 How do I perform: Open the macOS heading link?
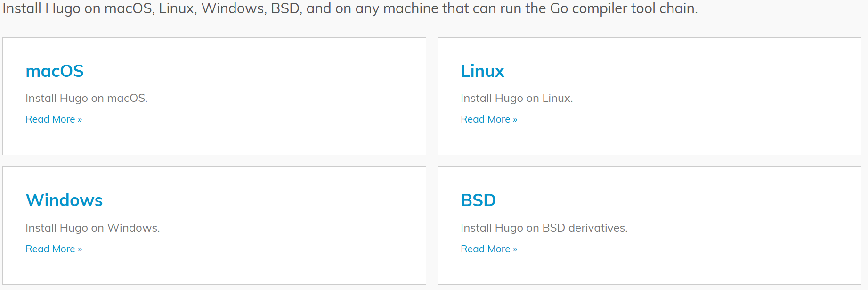click(x=55, y=71)
